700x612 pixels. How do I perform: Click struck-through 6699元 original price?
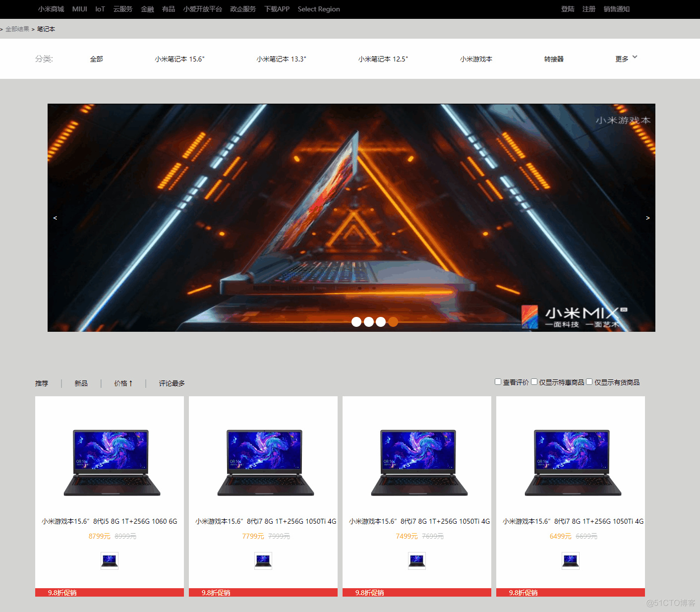pos(586,536)
